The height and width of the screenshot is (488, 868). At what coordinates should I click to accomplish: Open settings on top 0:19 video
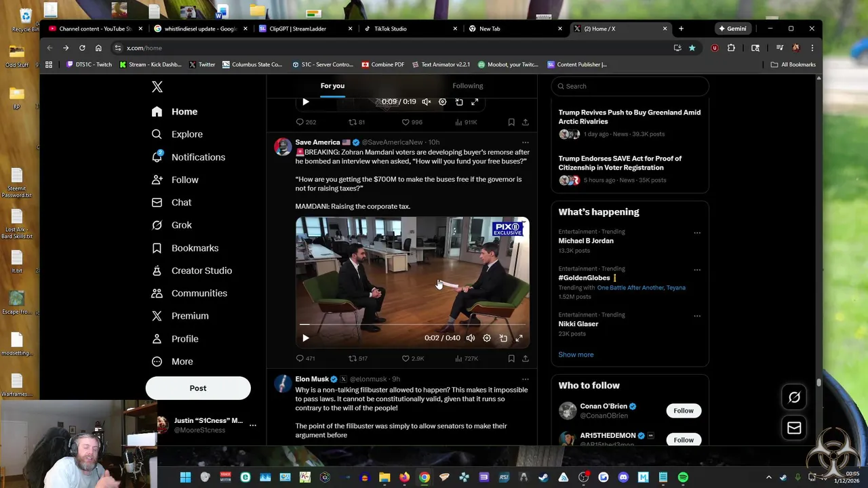point(443,102)
